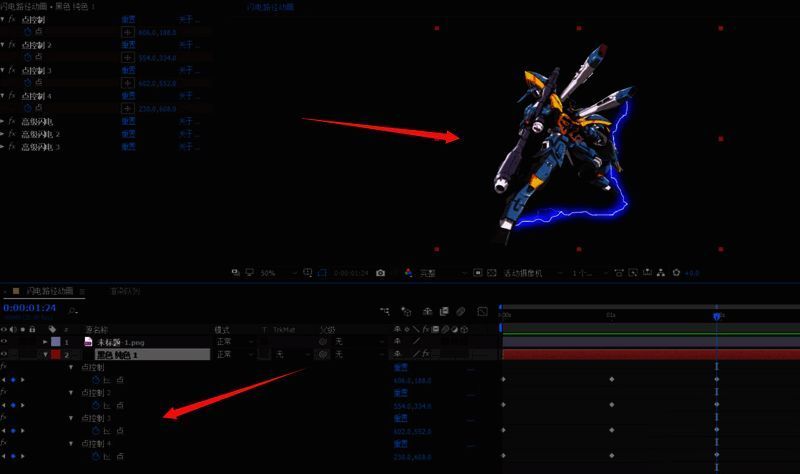Screen dimensions: 800x474
Task: Click point picker crosshair for 点控制 effect
Action: [128, 32]
